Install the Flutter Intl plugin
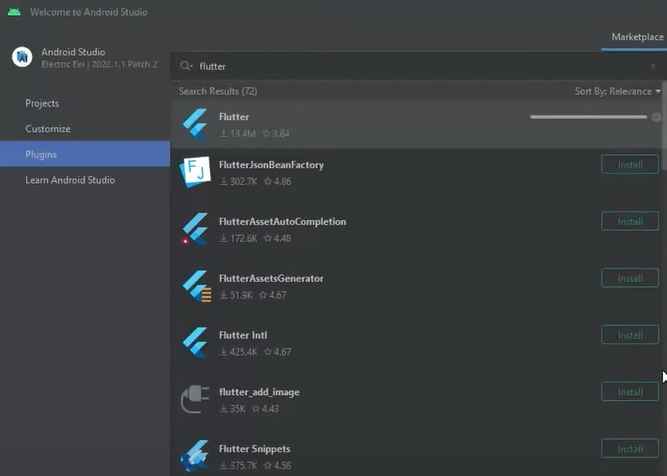Screen dimensions: 667x476 click(629, 335)
